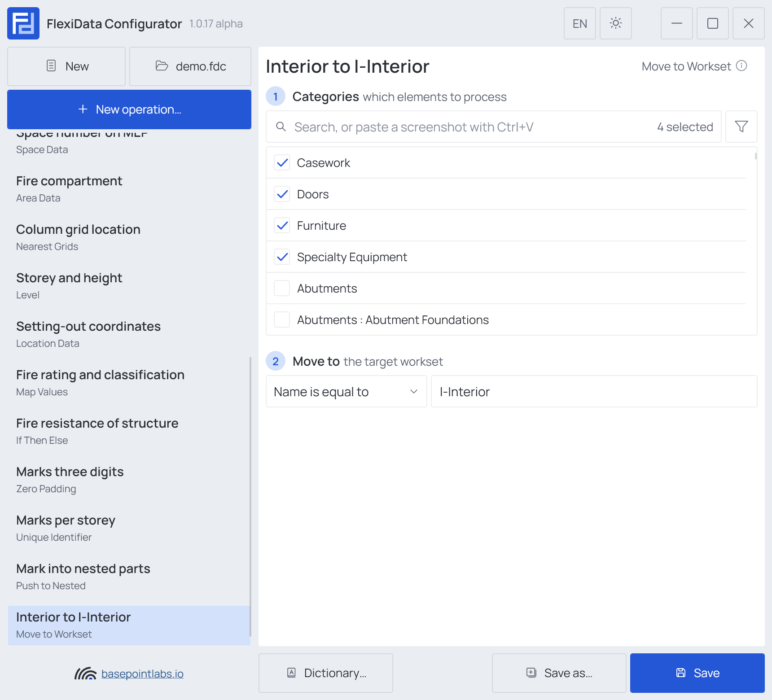Minimize the FlexiData window

677,23
